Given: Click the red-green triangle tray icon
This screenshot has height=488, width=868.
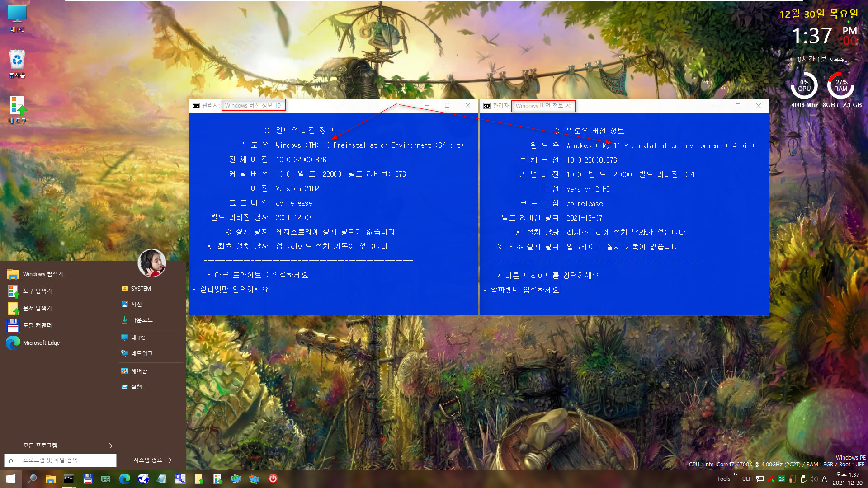Looking at the screenshot, I should (x=771, y=479).
